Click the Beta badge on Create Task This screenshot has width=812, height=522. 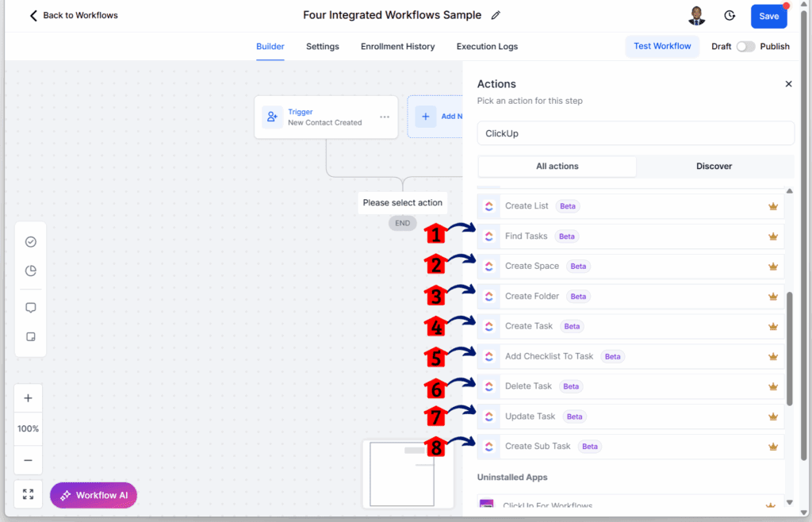[572, 326]
